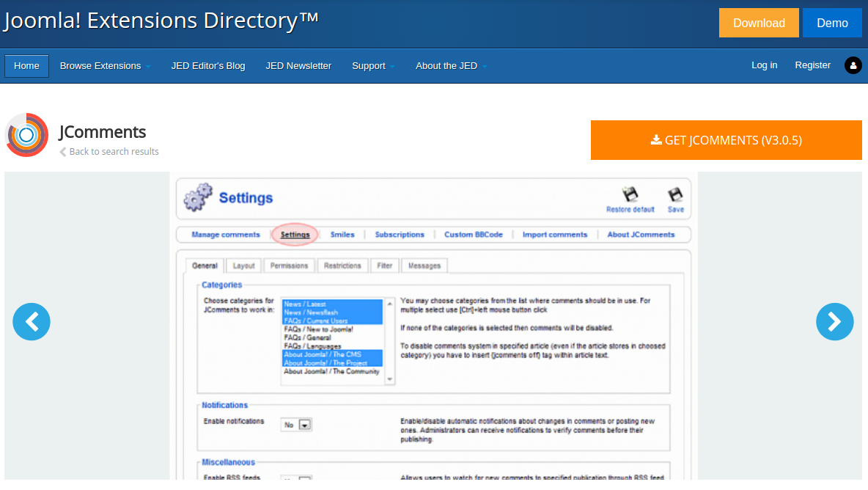The image size is (868, 490).
Task: Select the About JComments tab
Action: tap(641, 235)
